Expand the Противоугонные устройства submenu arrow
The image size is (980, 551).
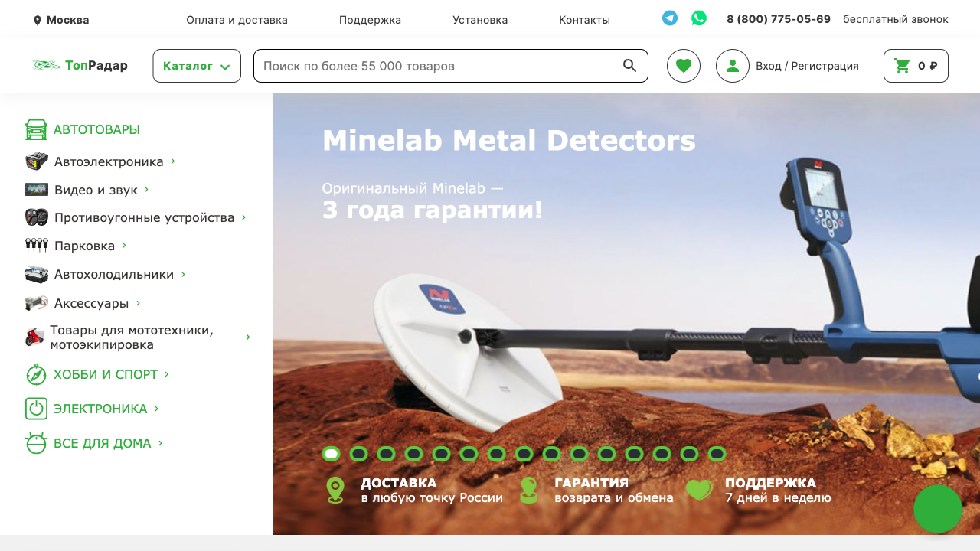(x=243, y=217)
